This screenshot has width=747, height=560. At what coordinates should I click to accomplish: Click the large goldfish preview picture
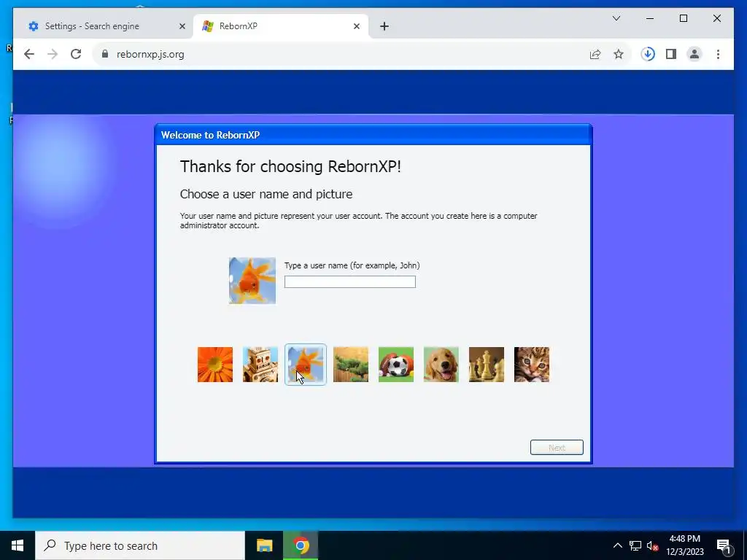[x=252, y=281]
